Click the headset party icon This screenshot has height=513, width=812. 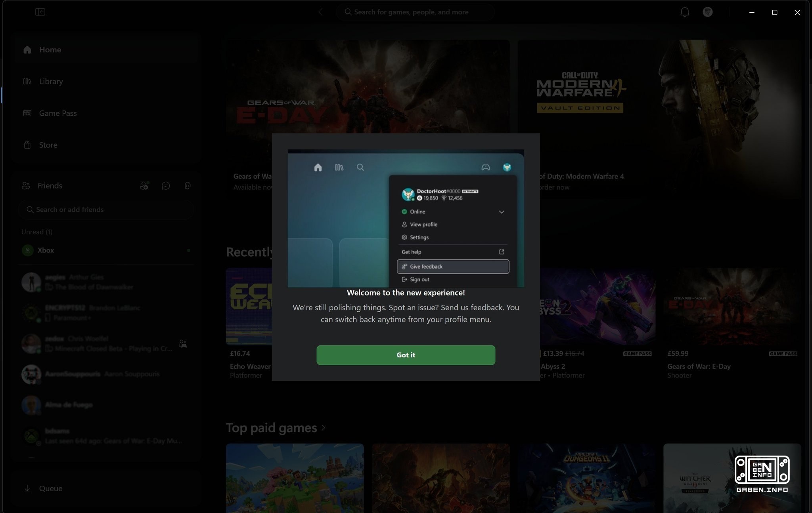coord(188,185)
